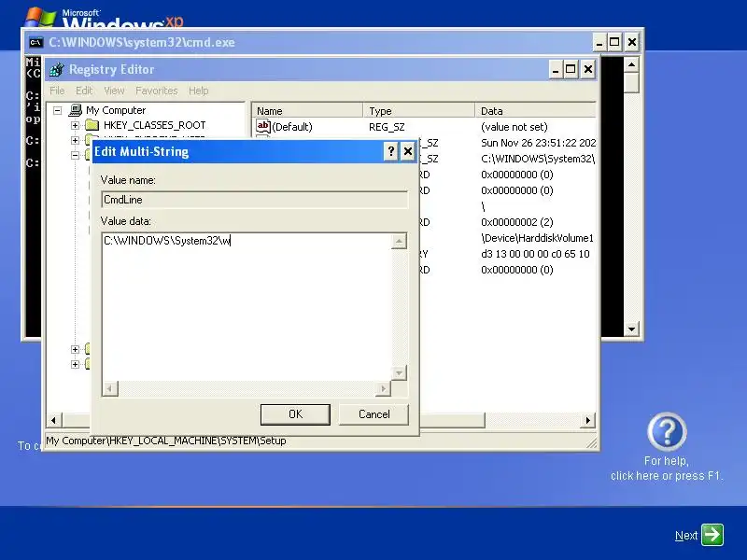Click the Next link in Windows Setup
Screen dimensions: 747x560
686,536
